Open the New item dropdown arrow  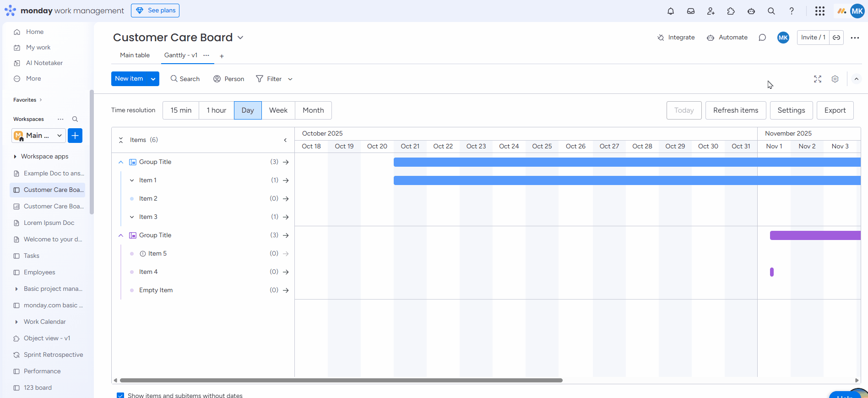pyautogui.click(x=153, y=79)
